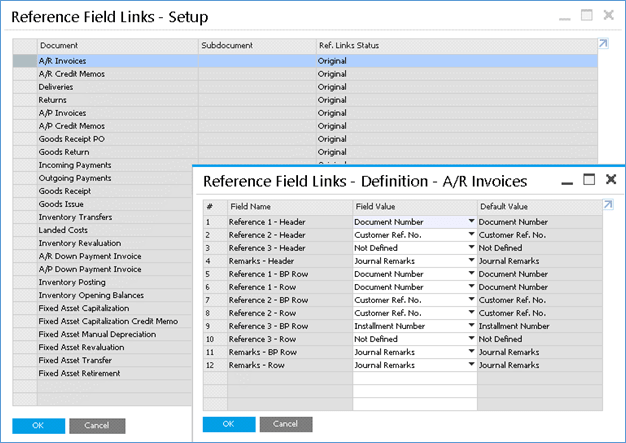Select the Fixed Asset Retirement row

pos(79,373)
